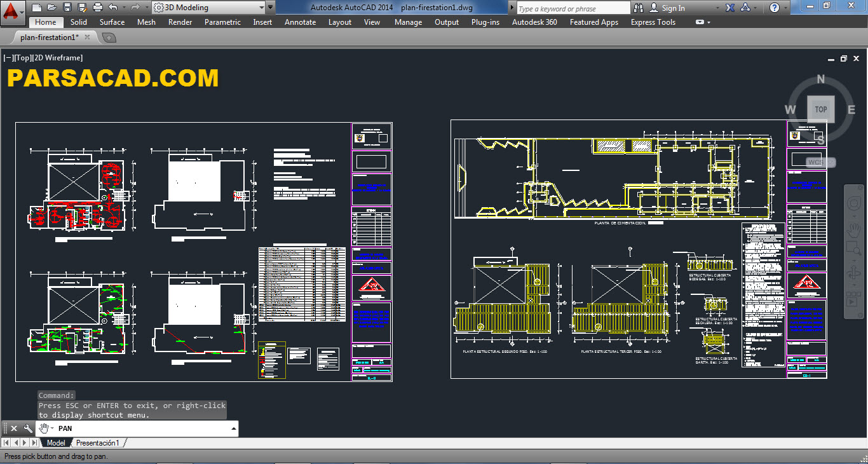Switch to the Output ribbon tab

(x=447, y=22)
